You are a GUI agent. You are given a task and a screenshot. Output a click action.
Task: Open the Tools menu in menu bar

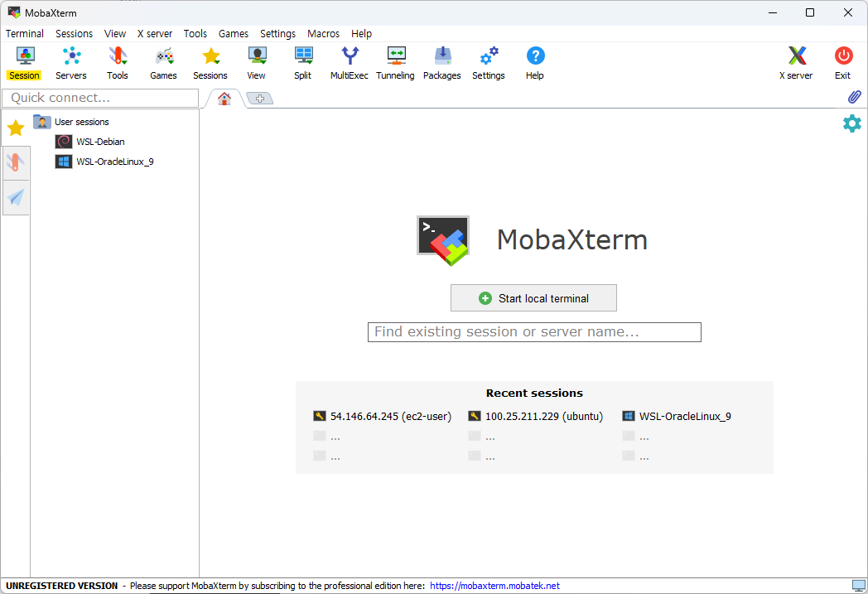point(195,34)
